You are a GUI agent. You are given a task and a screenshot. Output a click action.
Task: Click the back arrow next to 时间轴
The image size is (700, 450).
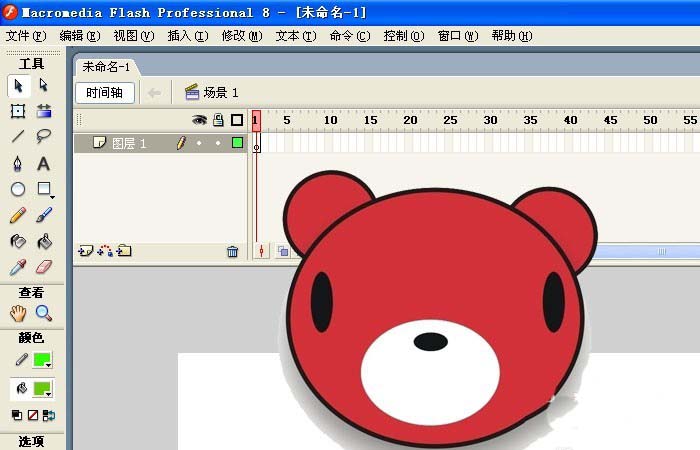coord(154,93)
